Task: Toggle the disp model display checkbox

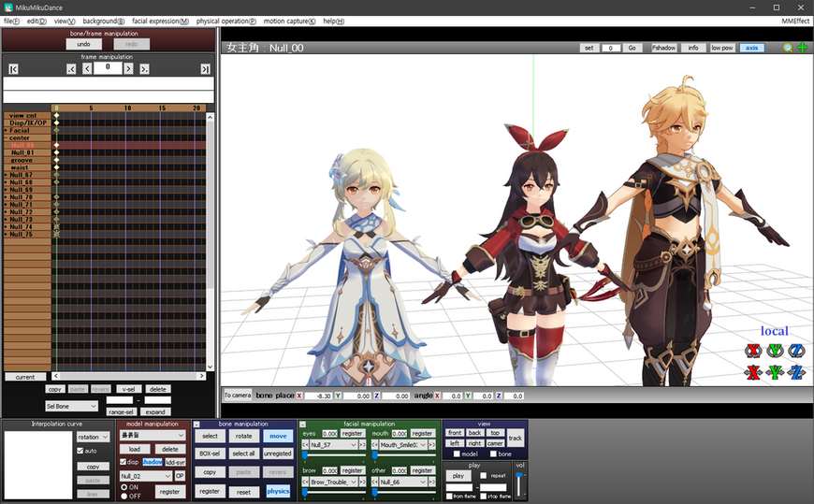Action: [123, 461]
